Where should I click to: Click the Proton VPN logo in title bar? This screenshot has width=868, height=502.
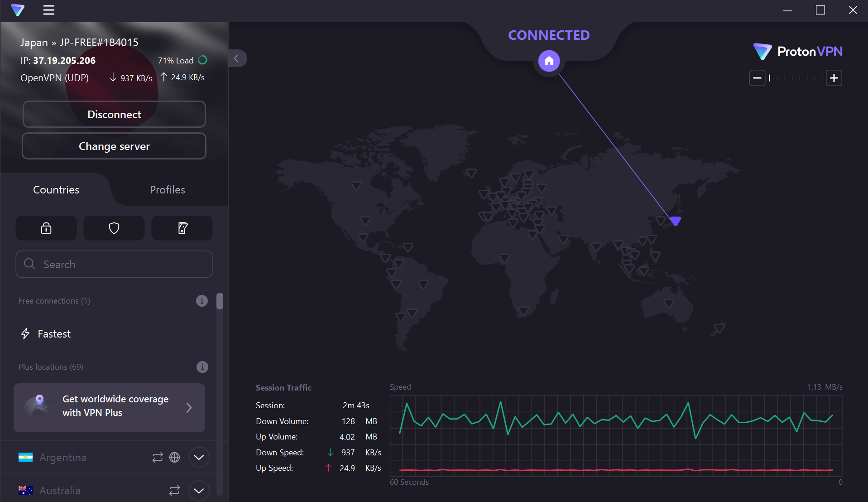18,10
